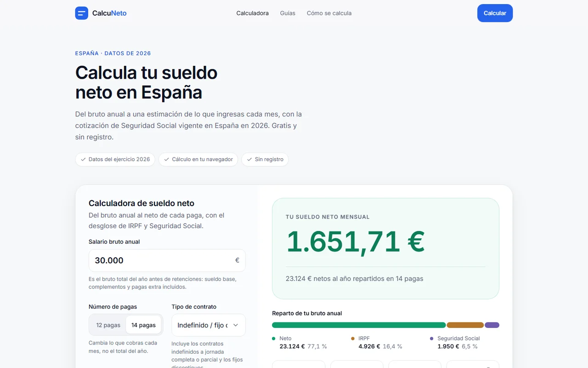588x368 pixels.
Task: Click the IRPF amount 4.926 €
Action: click(369, 346)
